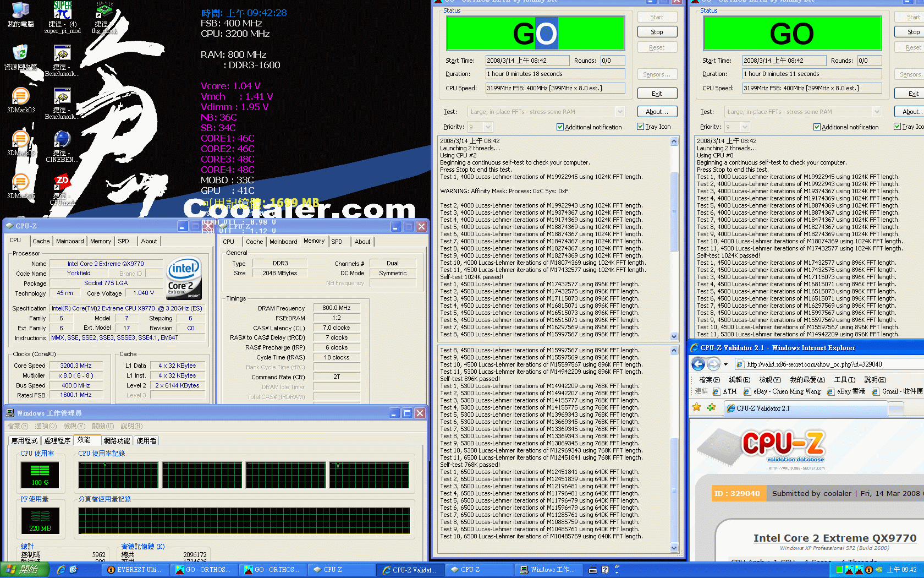Click the IE quick launch icon
Screen dimensions: 924x578
(61, 570)
